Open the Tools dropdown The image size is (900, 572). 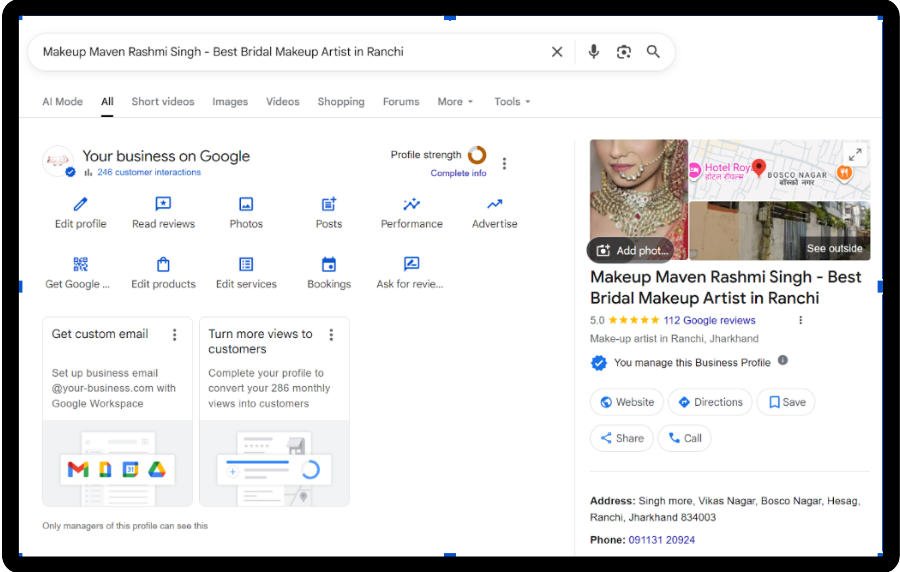(512, 102)
